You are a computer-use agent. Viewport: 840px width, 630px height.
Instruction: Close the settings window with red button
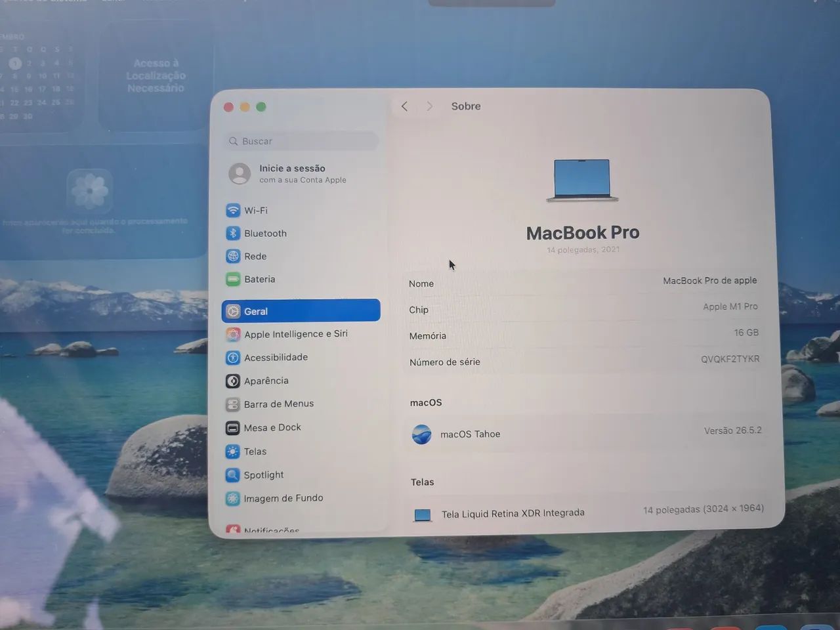click(x=228, y=107)
